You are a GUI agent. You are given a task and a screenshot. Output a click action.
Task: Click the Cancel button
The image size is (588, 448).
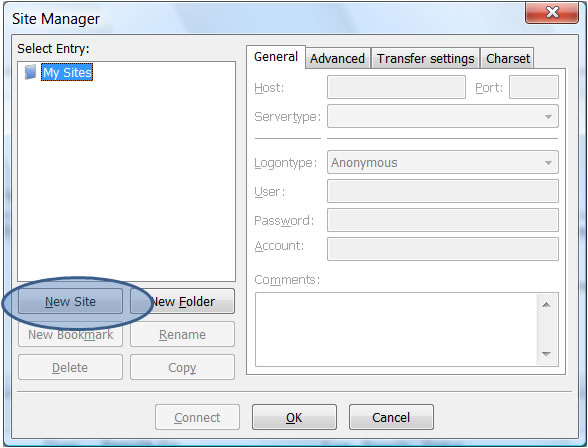(391, 417)
